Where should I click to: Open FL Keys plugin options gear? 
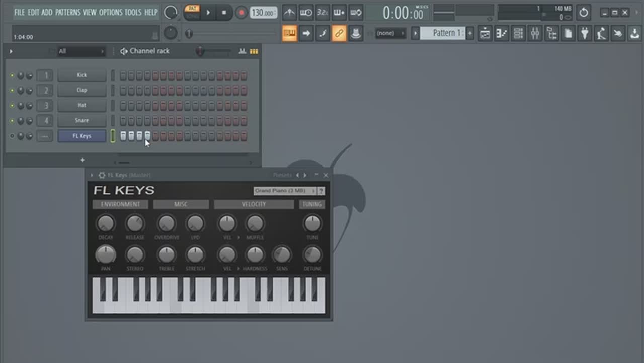click(x=102, y=175)
